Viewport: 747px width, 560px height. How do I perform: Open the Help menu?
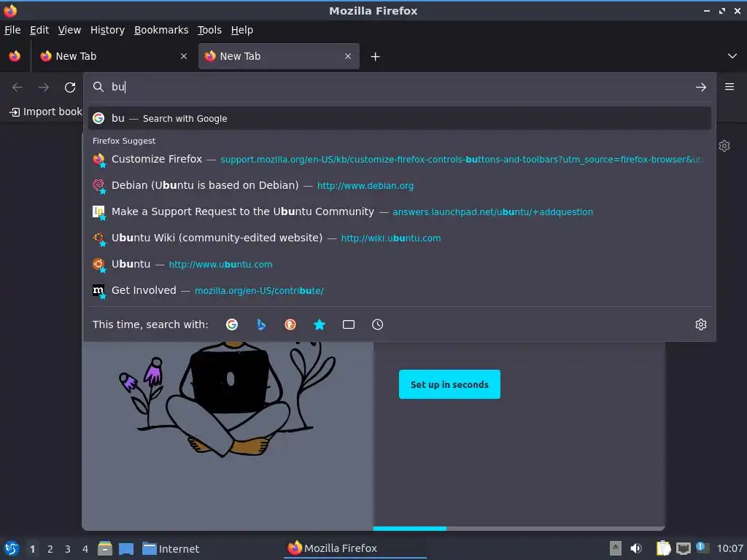pos(242,30)
